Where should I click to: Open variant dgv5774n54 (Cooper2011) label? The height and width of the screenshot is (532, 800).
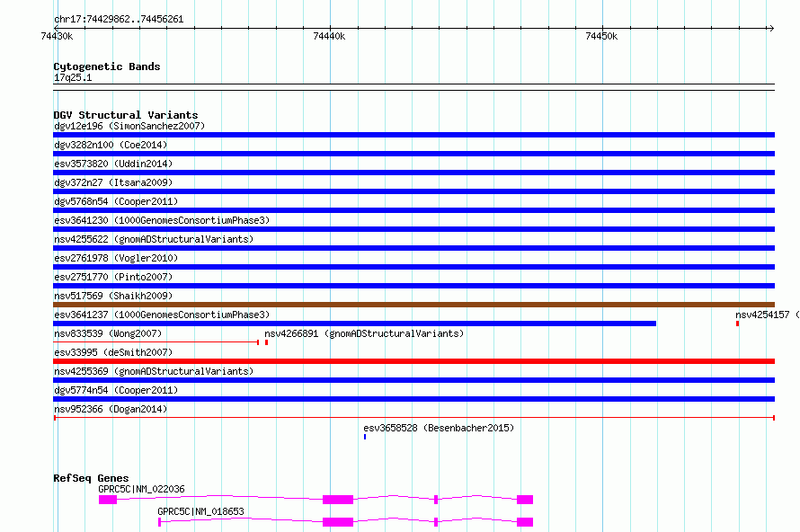click(116, 390)
